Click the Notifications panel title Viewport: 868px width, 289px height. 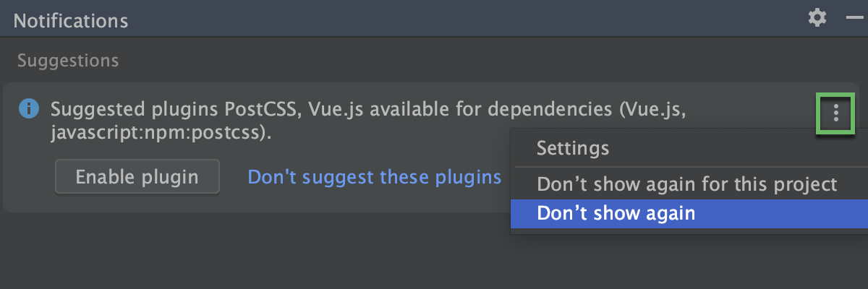click(x=71, y=21)
